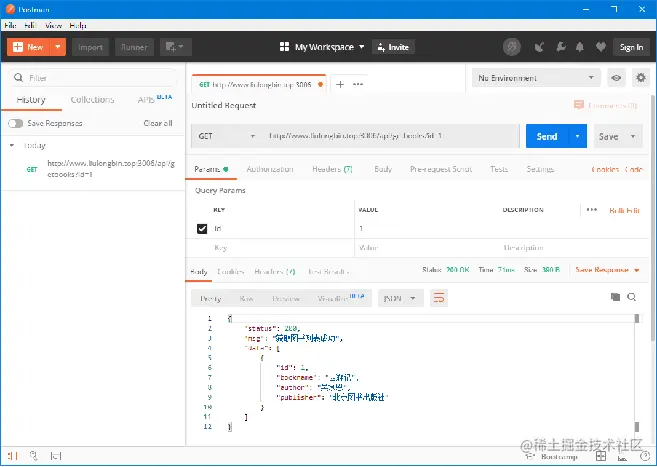This screenshot has height=467, width=657.
Task: Open the JSON format dropdown
Action: point(400,298)
